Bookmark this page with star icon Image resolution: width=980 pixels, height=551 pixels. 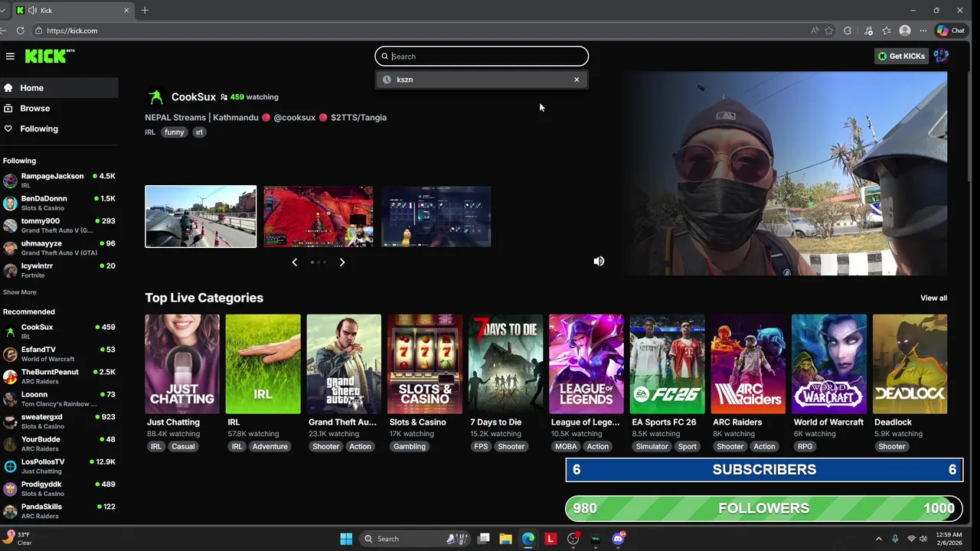click(x=829, y=31)
